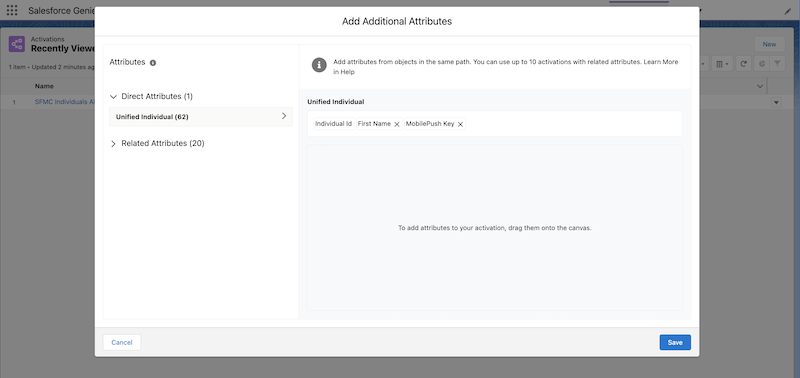The height and width of the screenshot is (378, 800).
Task: Click the edit pencil icon in the top bar
Action: coord(788,11)
